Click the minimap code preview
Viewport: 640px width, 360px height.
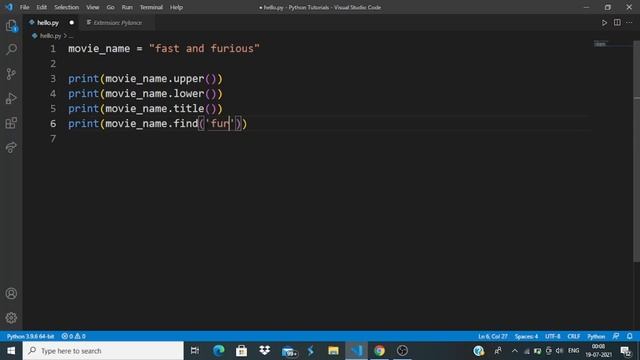coord(601,44)
